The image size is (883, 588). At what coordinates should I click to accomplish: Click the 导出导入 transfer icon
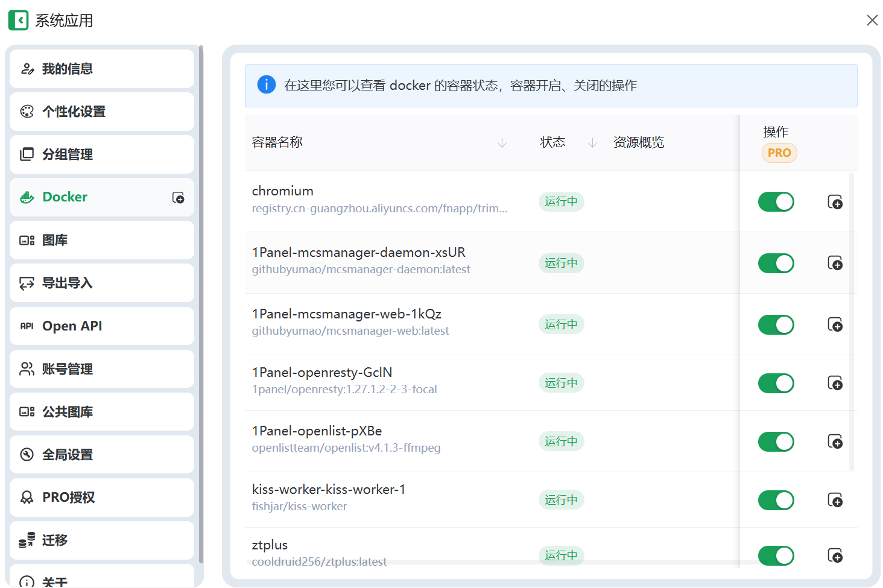27,283
